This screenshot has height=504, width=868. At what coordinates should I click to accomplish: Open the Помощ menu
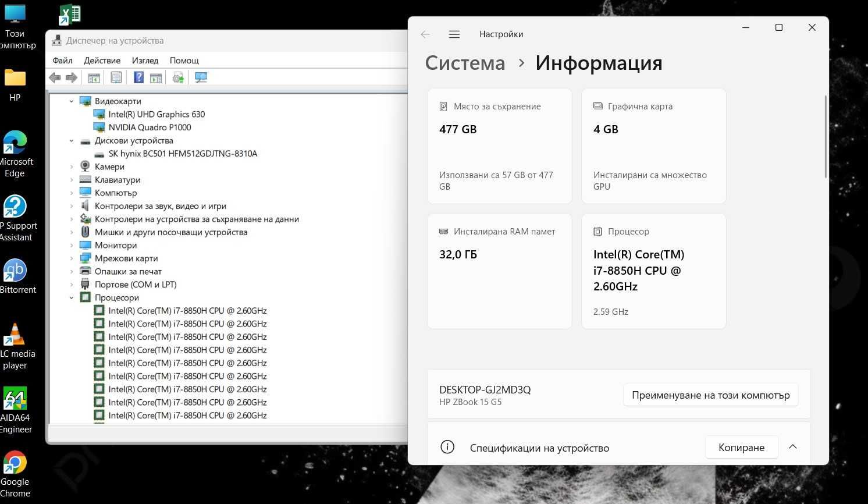pyautogui.click(x=184, y=61)
